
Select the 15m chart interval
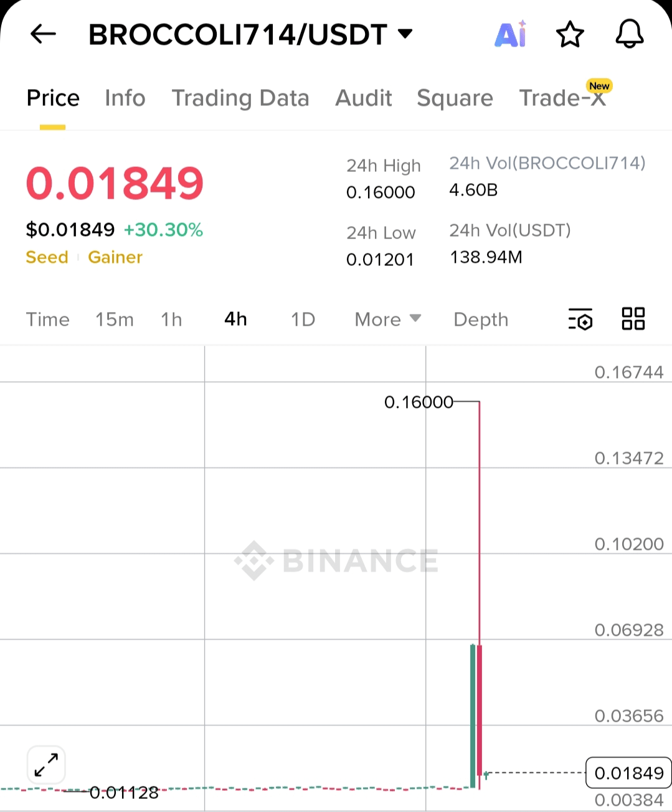click(115, 319)
